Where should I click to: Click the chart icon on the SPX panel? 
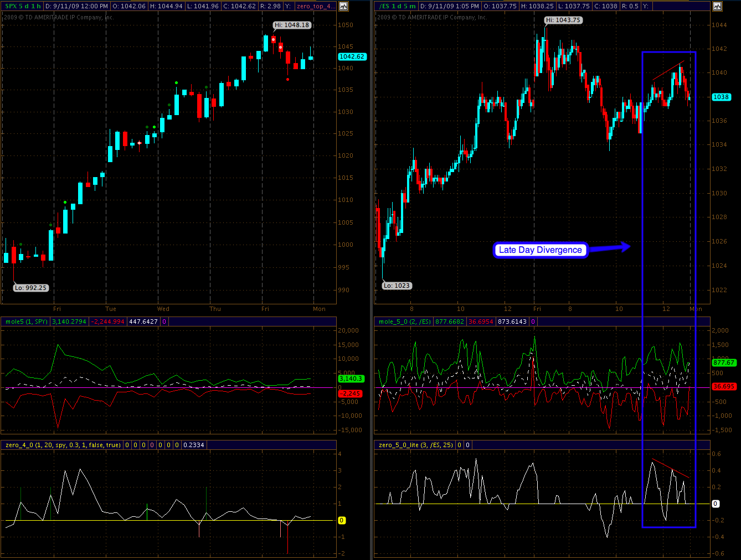point(343,7)
